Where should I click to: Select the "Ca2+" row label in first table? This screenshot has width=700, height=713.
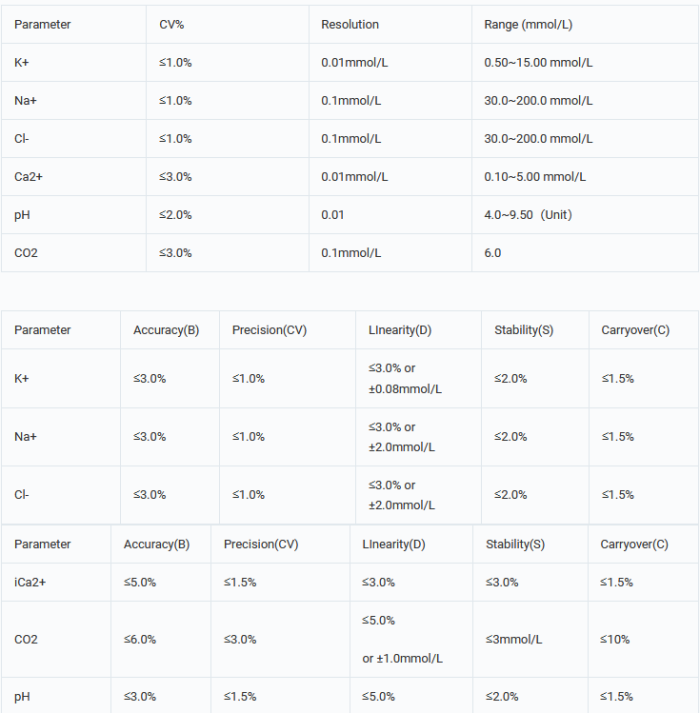27,177
